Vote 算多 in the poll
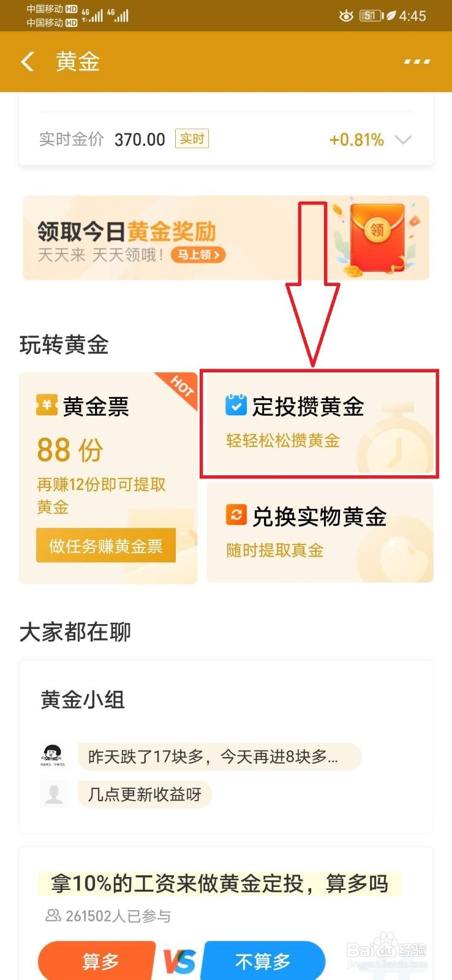 click(98, 960)
